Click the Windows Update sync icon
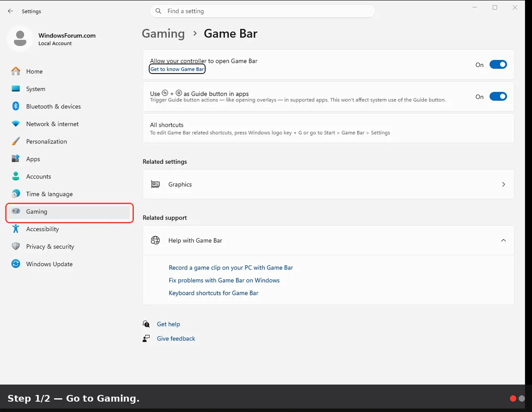 pyautogui.click(x=16, y=264)
